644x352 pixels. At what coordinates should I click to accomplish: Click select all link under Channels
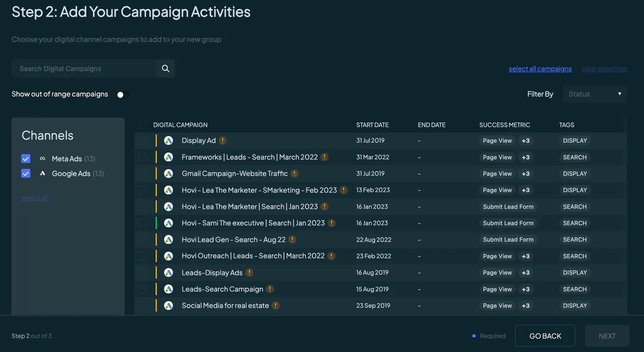coord(35,198)
